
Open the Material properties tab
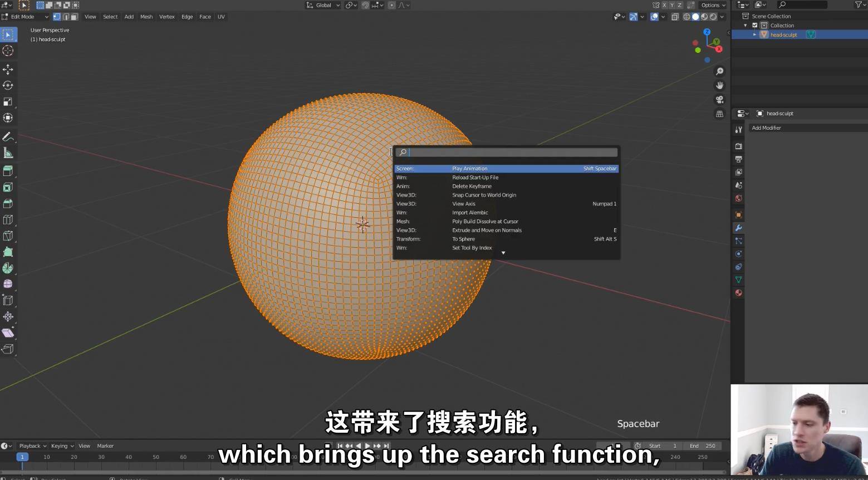[738, 293]
